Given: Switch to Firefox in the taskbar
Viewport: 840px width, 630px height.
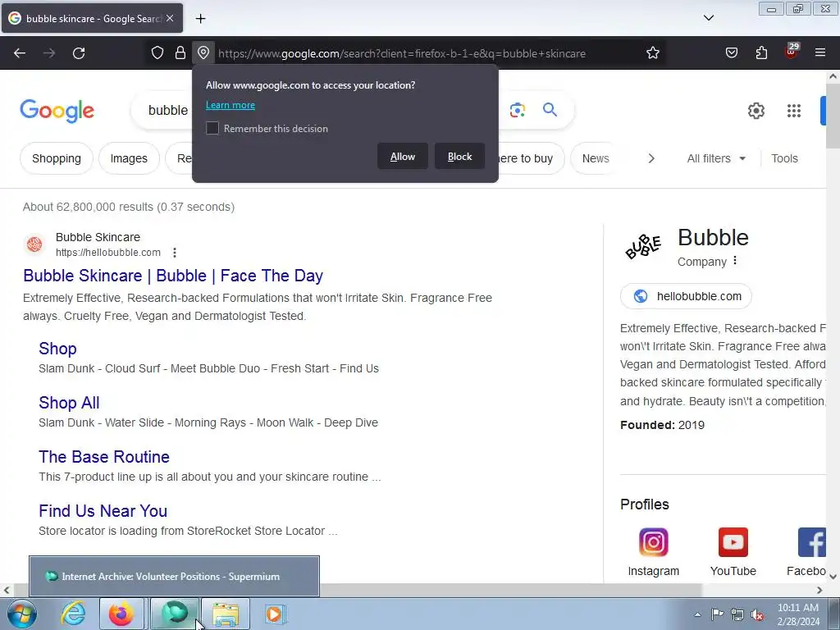Looking at the screenshot, I should click(x=121, y=614).
